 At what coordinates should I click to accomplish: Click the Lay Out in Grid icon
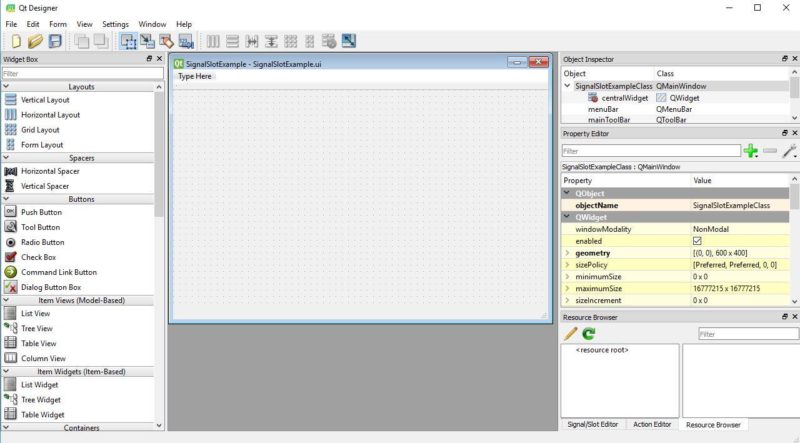[290, 41]
